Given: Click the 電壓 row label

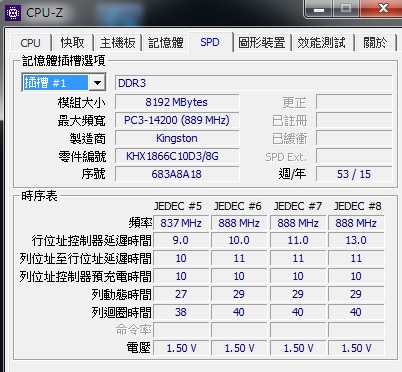Looking at the screenshot, I should click(139, 348).
